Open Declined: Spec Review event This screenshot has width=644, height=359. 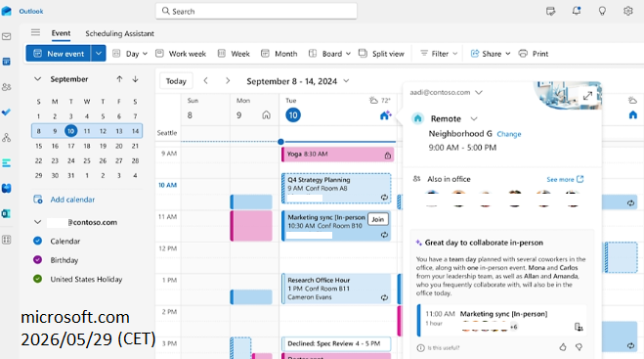tap(336, 343)
